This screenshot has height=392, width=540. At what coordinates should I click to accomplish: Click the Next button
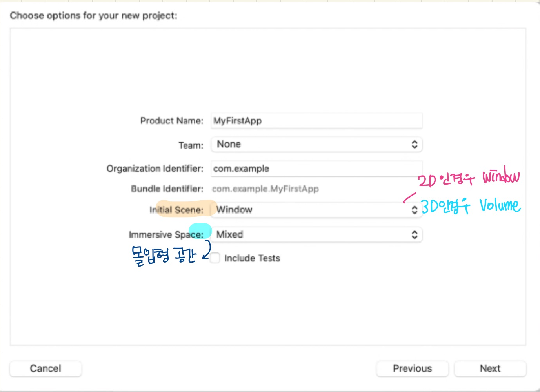[x=490, y=368]
